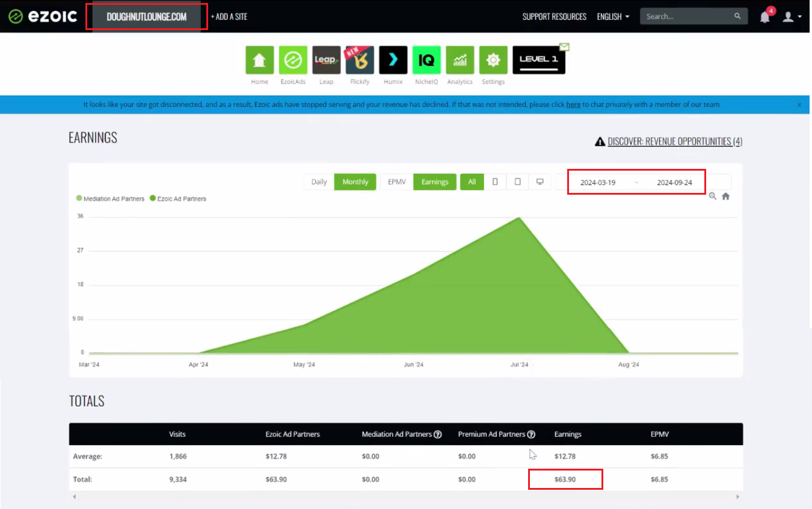
Task: Click the EPMV column header
Action: 660,434
